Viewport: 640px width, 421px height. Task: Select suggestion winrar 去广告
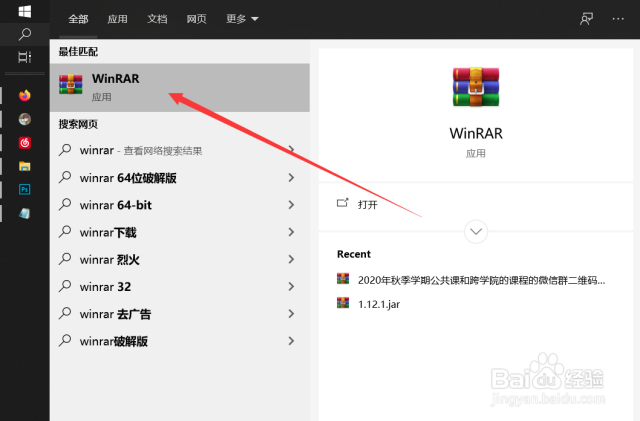[180, 314]
